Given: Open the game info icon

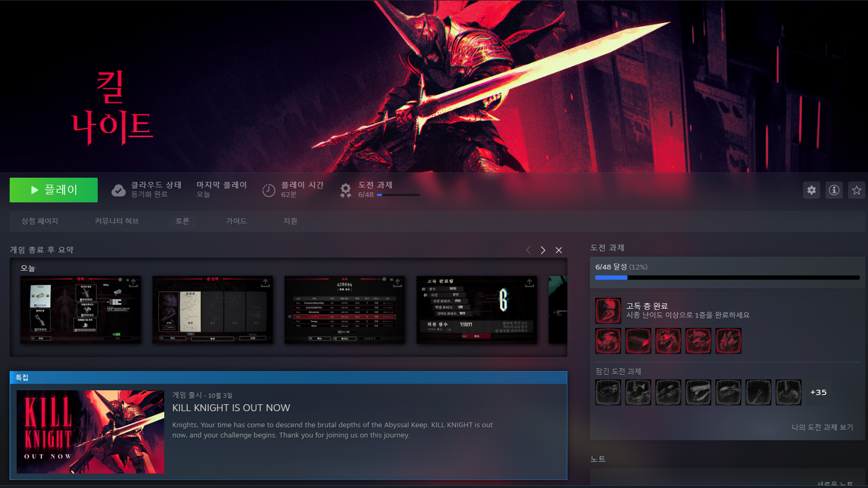Looking at the screenshot, I should click(834, 190).
